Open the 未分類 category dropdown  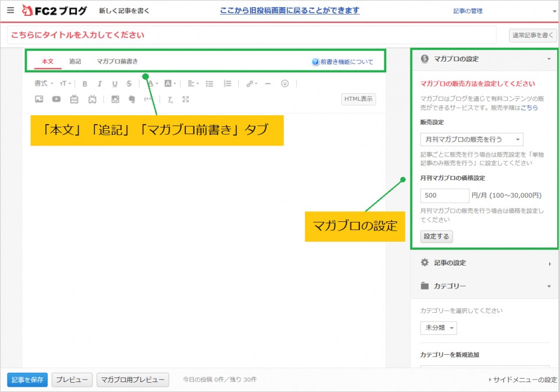pos(438,328)
